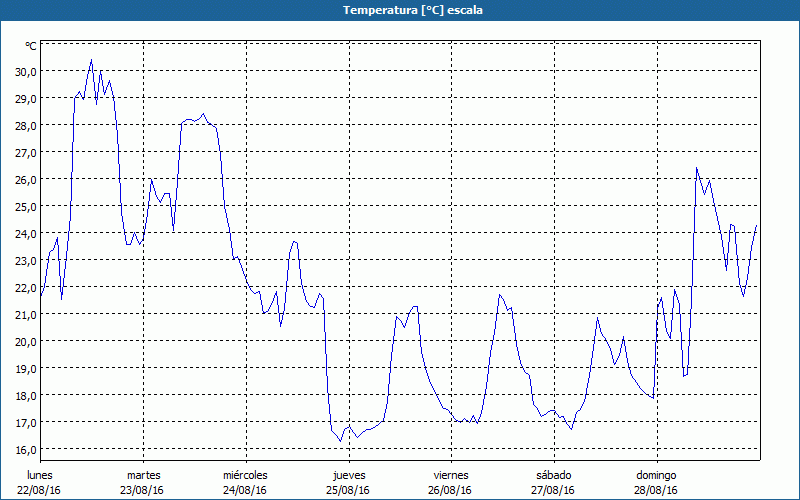Click the Sunday peak of the curve
This screenshot has height=500, width=800.
(x=697, y=168)
